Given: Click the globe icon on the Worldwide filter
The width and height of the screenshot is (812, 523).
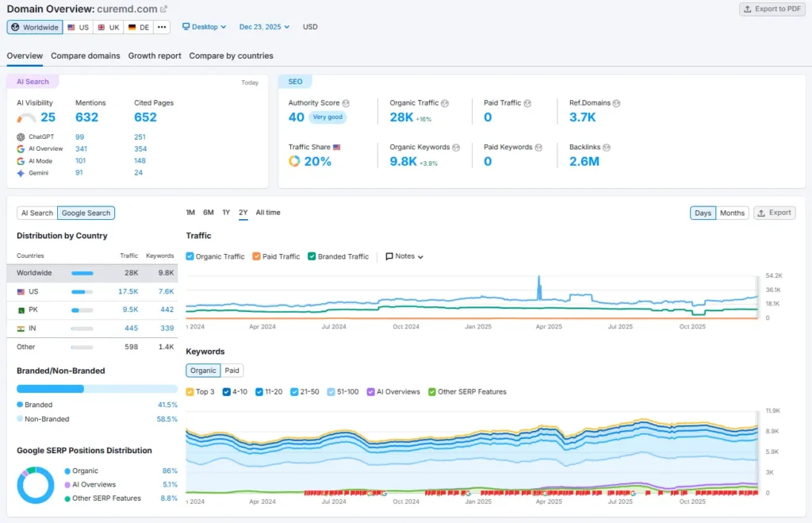Looking at the screenshot, I should (15, 27).
